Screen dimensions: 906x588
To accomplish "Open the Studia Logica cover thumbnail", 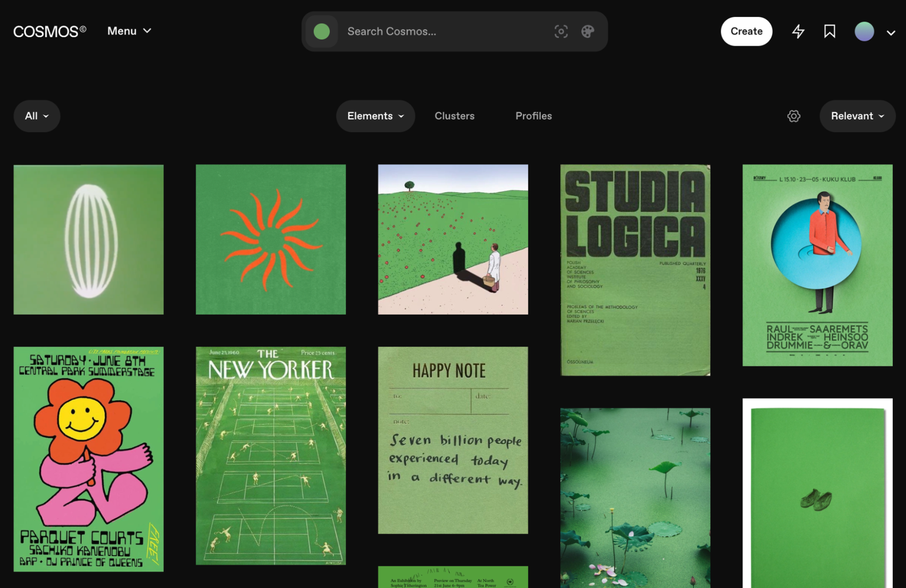I will [x=635, y=270].
